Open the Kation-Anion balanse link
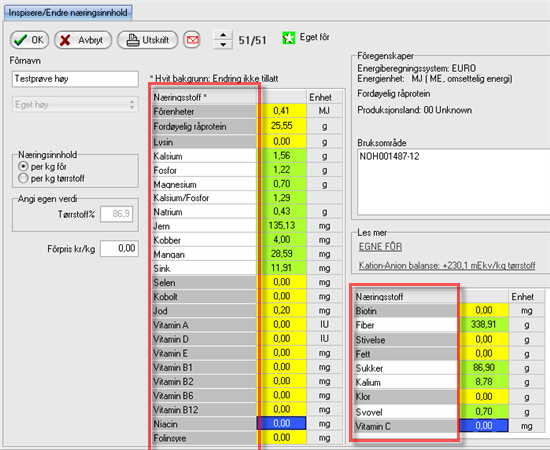The width and height of the screenshot is (550, 450). [x=447, y=266]
